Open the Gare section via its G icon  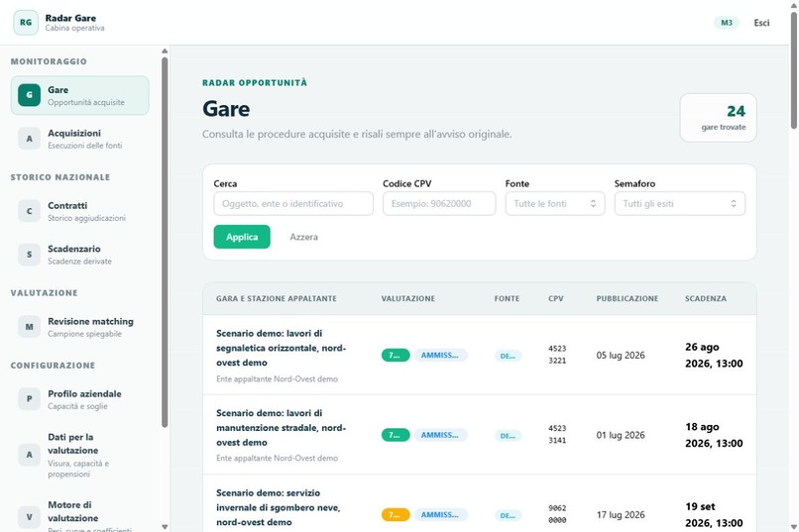tap(29, 95)
